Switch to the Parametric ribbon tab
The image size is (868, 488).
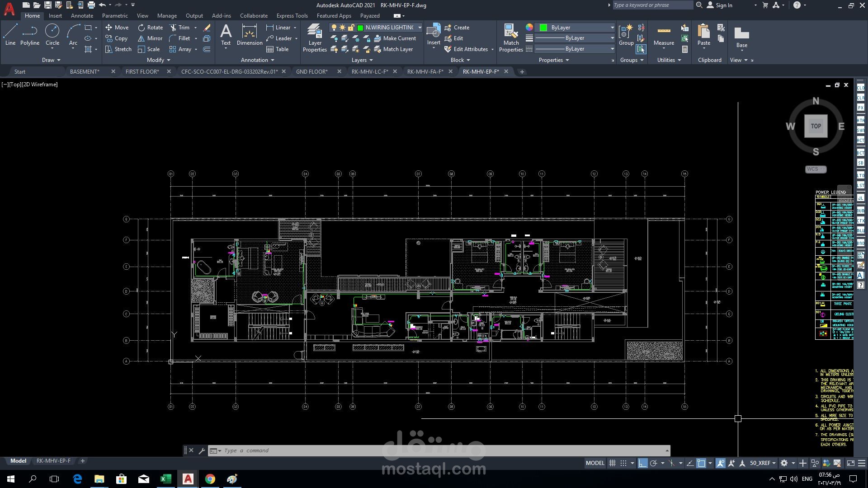point(115,16)
